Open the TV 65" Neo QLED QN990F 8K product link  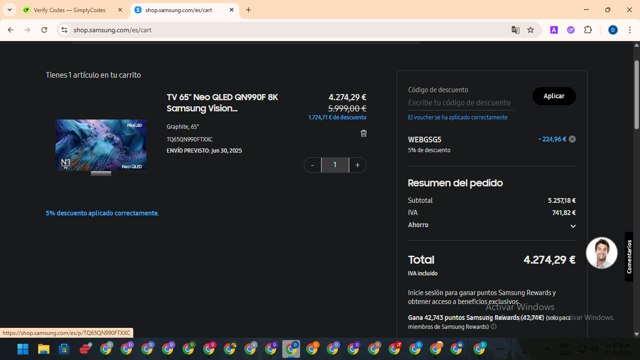[222, 102]
